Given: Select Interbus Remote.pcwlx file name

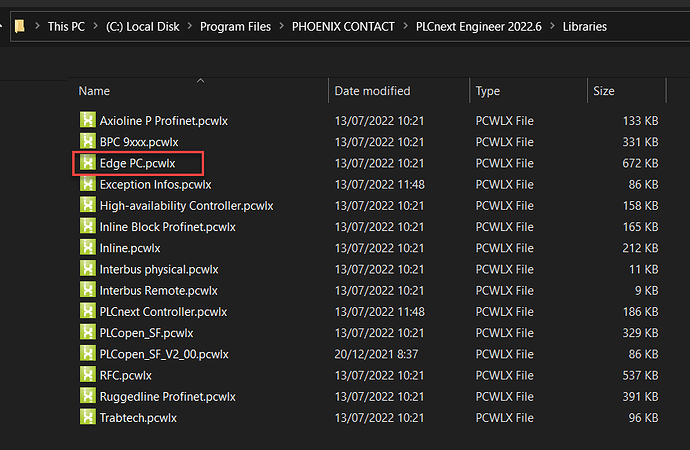Looking at the screenshot, I should (158, 290).
